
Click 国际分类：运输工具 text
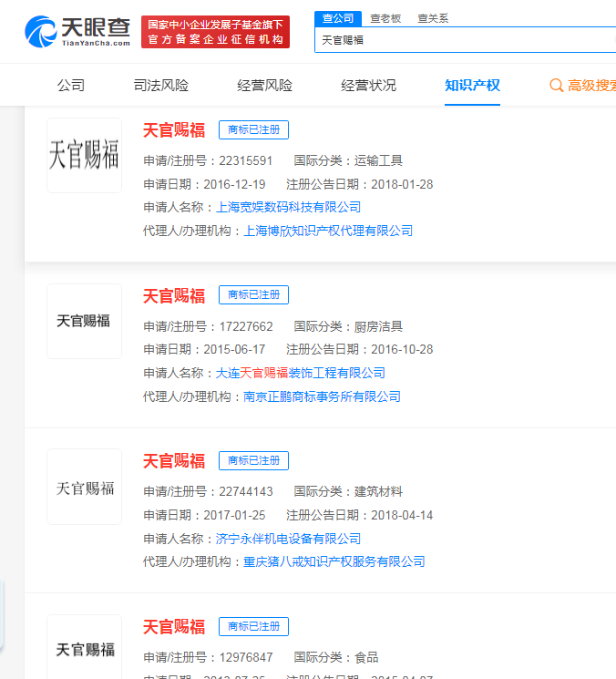(x=348, y=160)
